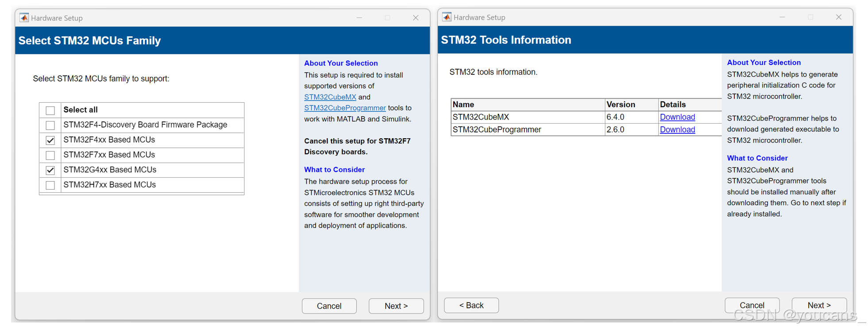Viewport: 868px width, 330px height.
Task: Enable STM32F4-Discovery Board Firmware Package checkbox
Action: pos(50,125)
